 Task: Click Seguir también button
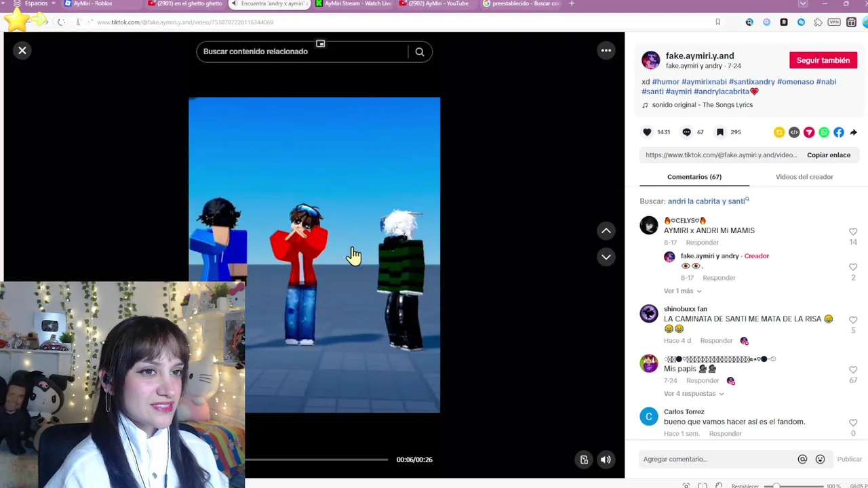823,60
